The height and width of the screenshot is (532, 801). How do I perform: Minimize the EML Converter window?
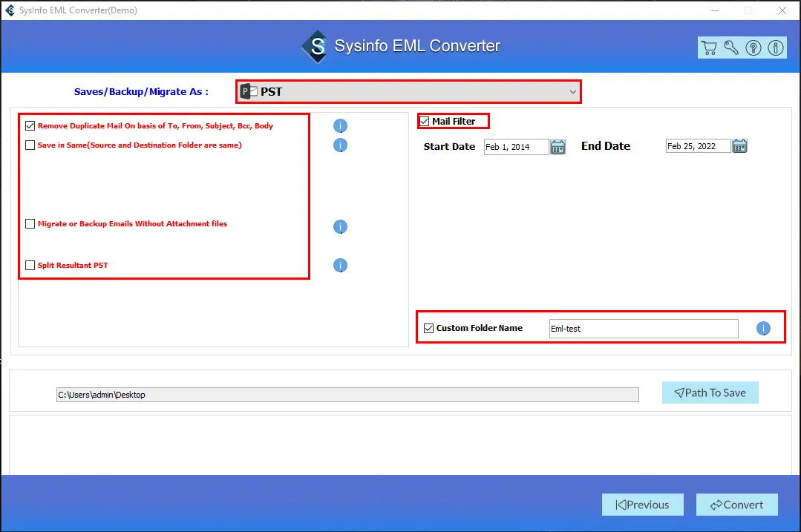point(715,10)
